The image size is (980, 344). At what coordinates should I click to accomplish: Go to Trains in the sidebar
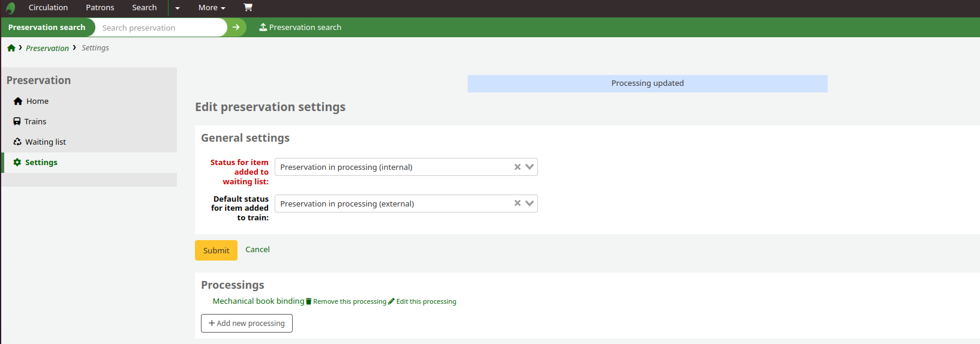(35, 121)
